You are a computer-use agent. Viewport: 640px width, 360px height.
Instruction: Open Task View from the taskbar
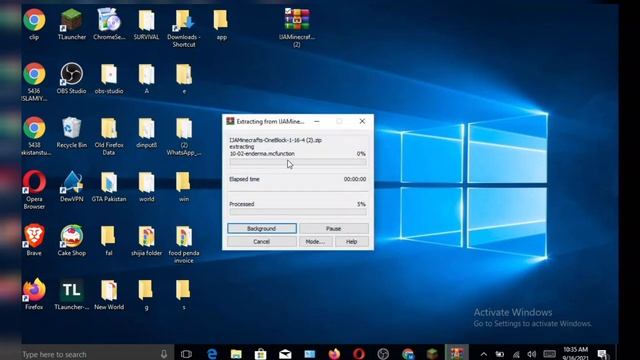(x=186, y=354)
